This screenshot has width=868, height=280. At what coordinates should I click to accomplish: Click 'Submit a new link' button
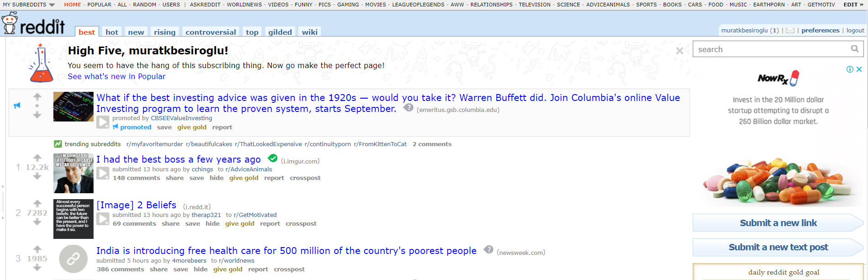(778, 223)
